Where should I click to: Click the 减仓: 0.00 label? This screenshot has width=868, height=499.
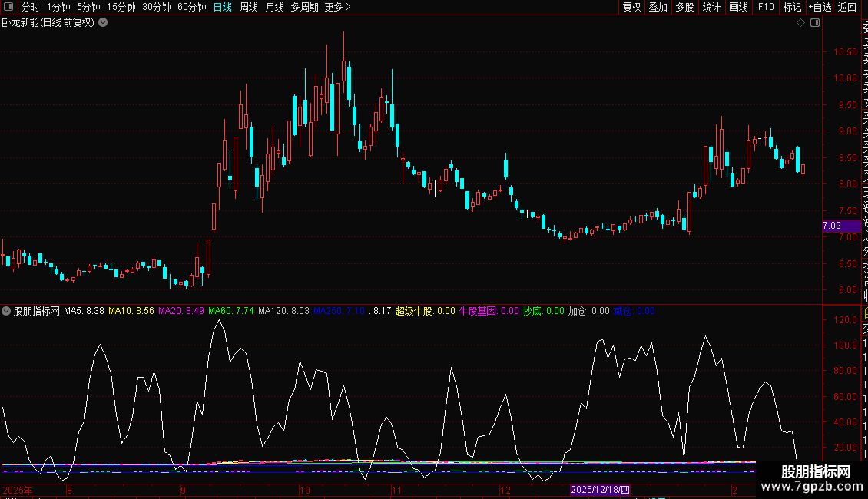pos(634,311)
